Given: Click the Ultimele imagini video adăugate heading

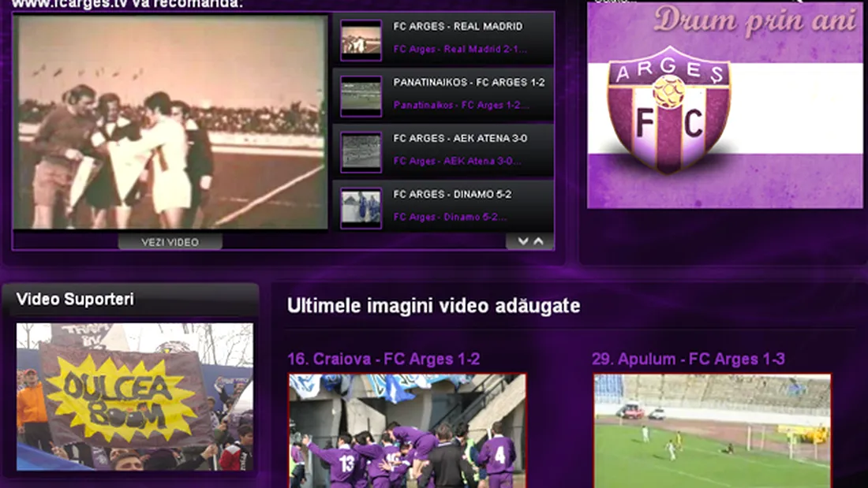Looking at the screenshot, I should click(433, 306).
